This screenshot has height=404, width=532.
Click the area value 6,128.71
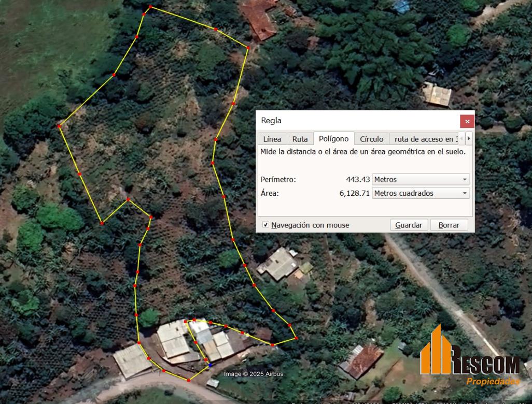pos(355,193)
